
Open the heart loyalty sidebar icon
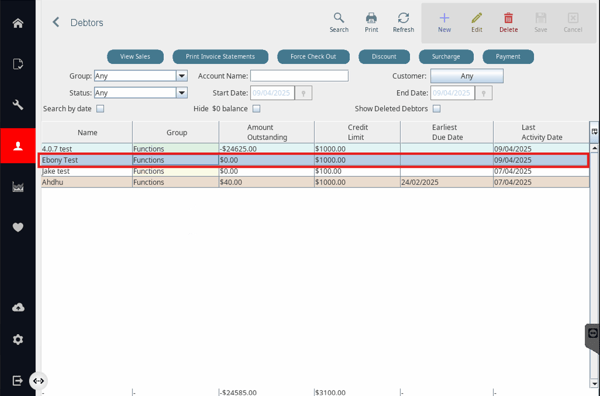click(x=18, y=227)
